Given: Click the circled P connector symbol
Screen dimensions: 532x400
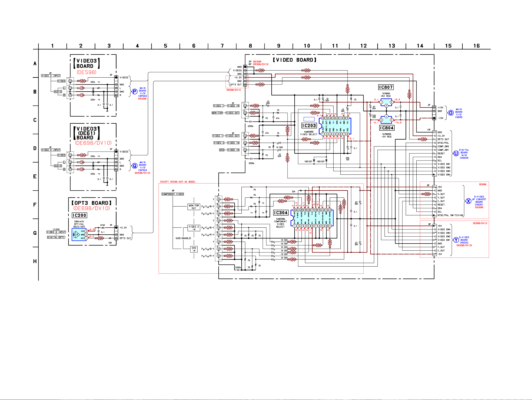Looking at the screenshot, I should [x=135, y=92].
